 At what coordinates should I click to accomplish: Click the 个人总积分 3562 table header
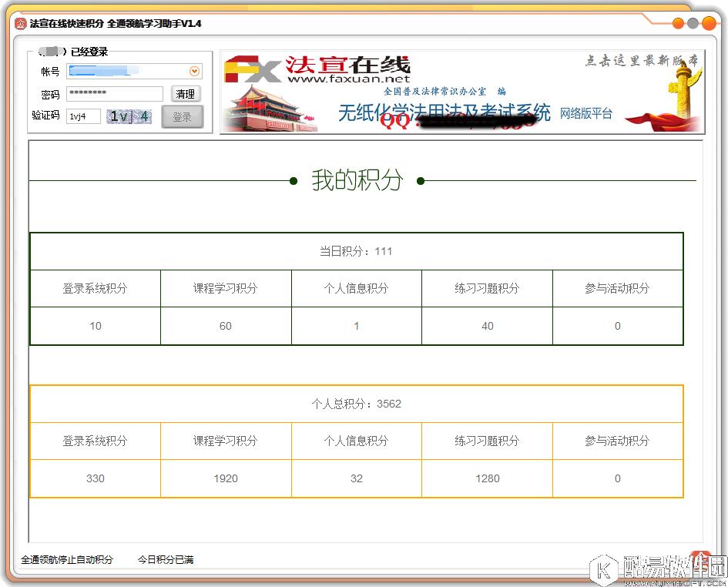356,403
